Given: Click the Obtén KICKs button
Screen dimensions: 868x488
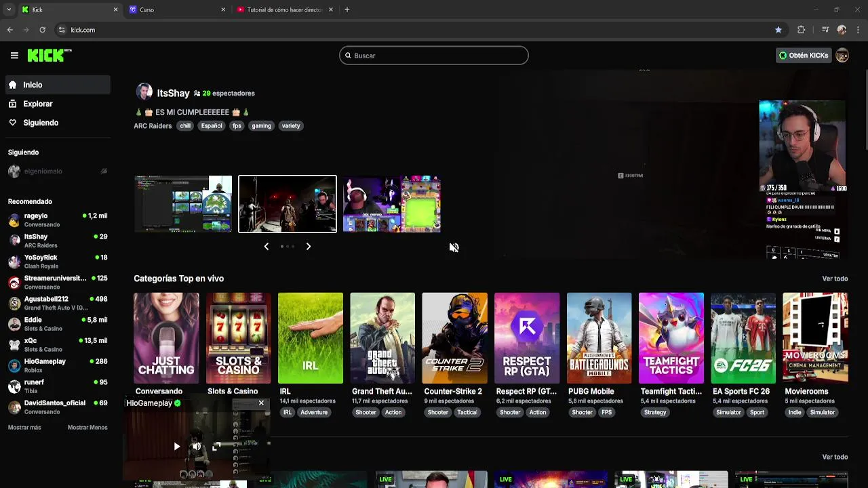Looking at the screenshot, I should [804, 56].
